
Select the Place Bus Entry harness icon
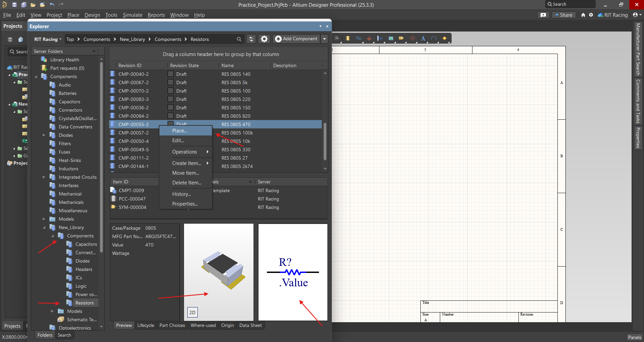pos(380,39)
